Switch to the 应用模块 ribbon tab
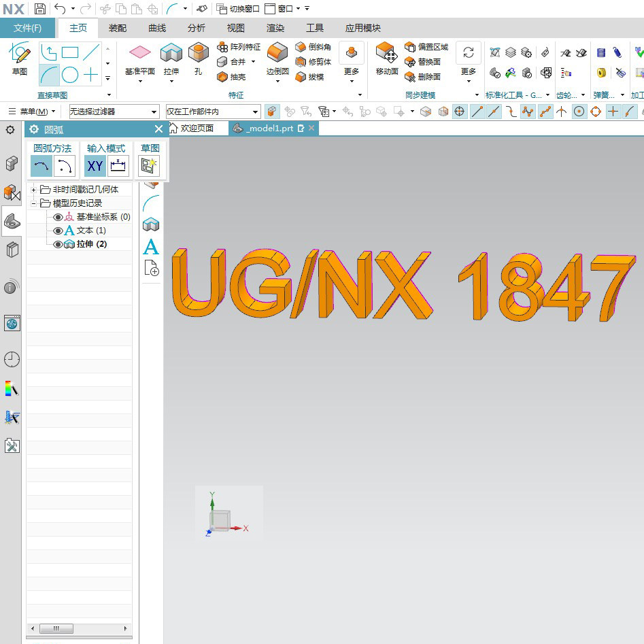Viewport: 644px width, 644px height. (362, 28)
